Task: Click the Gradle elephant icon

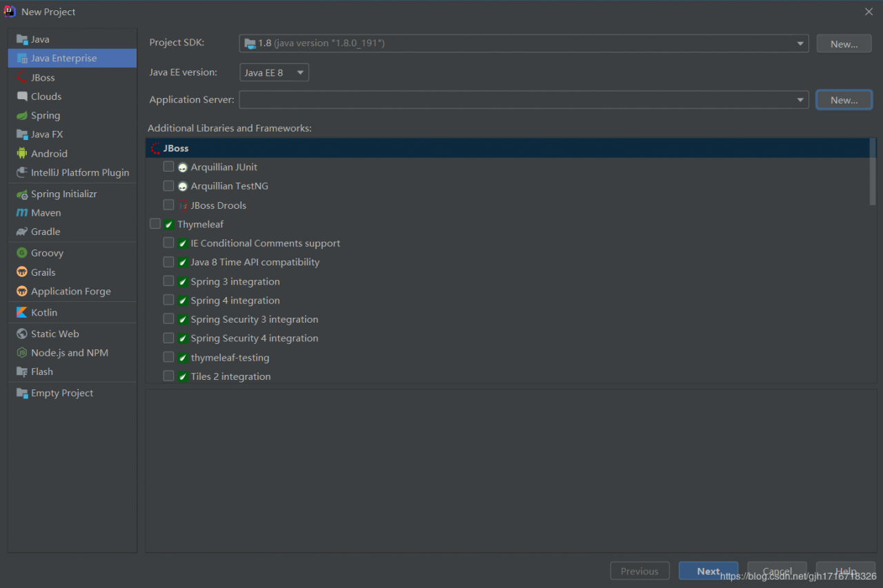Action: [x=22, y=232]
